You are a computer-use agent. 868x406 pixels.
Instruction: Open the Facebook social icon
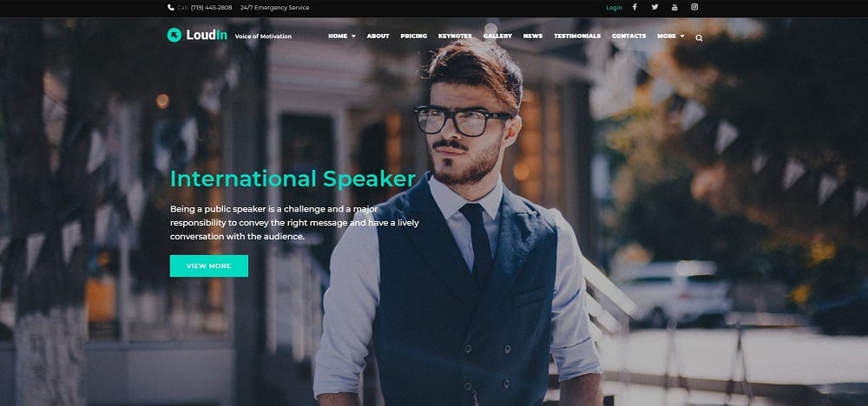point(635,7)
